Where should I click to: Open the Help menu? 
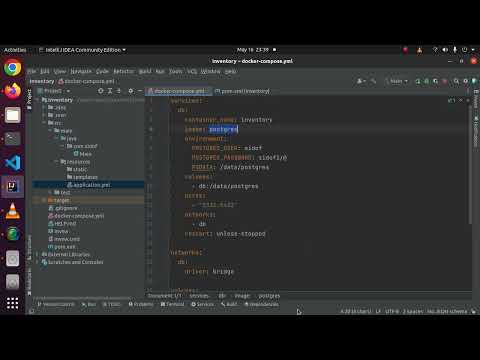pyautogui.click(x=230, y=71)
